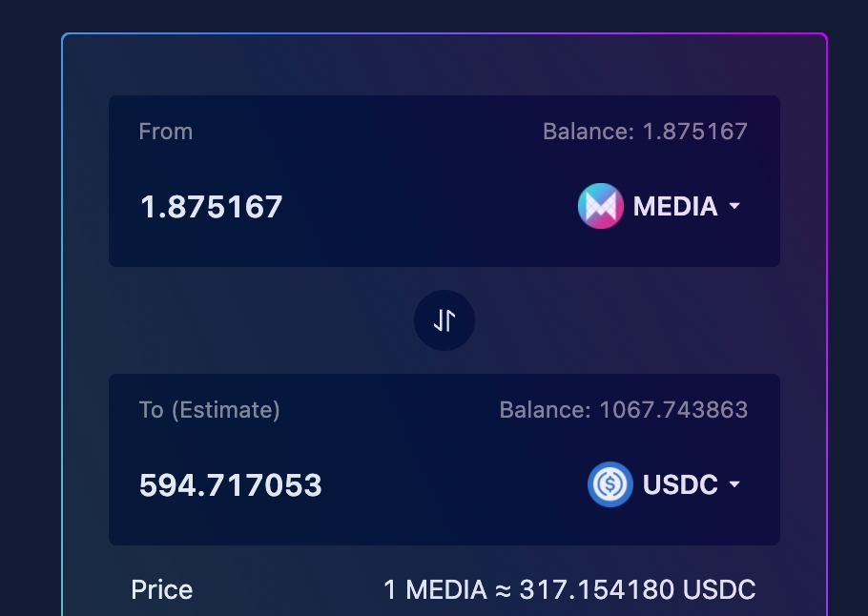Click the USDC coin logo

[x=610, y=484]
